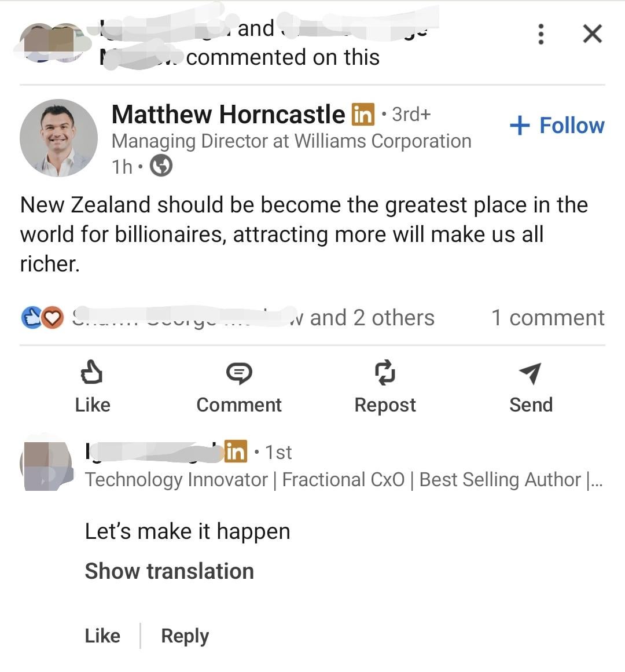Click the globe visibility icon

[x=161, y=167]
